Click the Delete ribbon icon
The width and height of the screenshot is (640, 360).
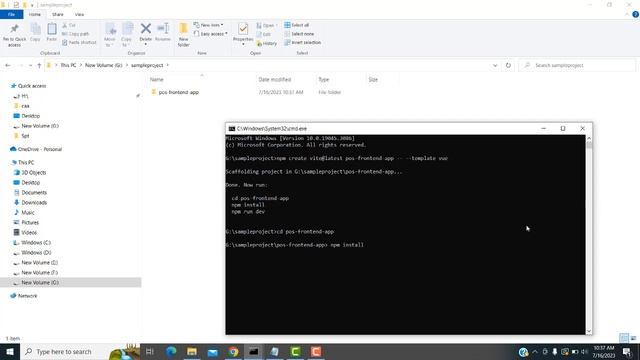tap(146, 32)
